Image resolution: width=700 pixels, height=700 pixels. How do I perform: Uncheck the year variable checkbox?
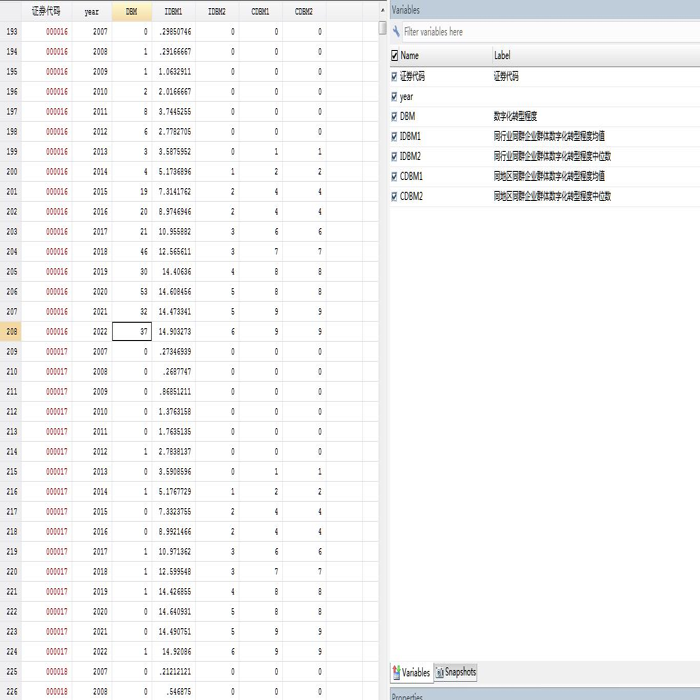(394, 96)
